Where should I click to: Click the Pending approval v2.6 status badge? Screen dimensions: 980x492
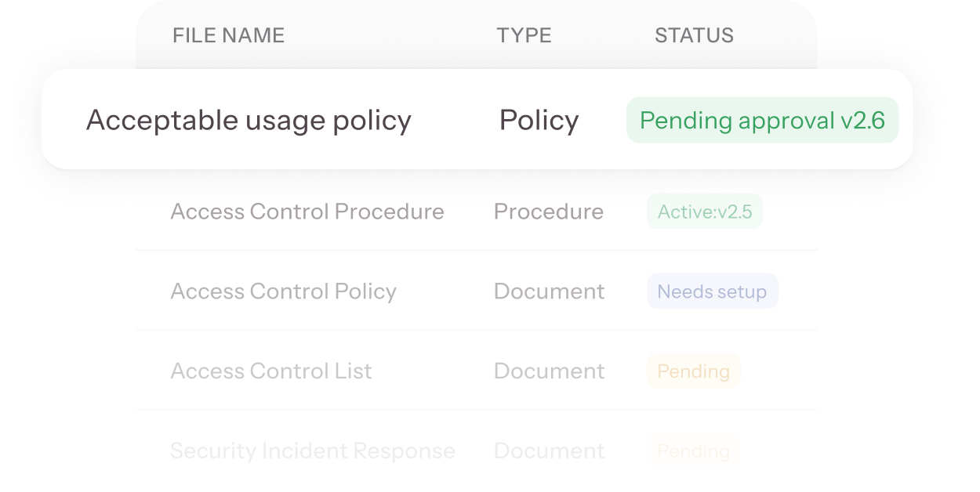point(761,121)
